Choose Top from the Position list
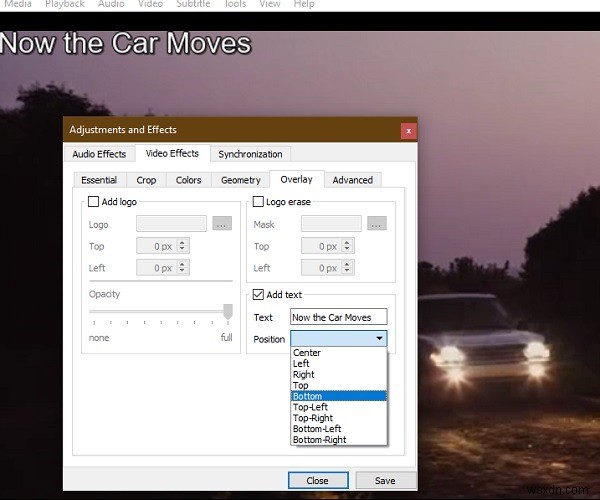600x500 pixels. coord(339,385)
